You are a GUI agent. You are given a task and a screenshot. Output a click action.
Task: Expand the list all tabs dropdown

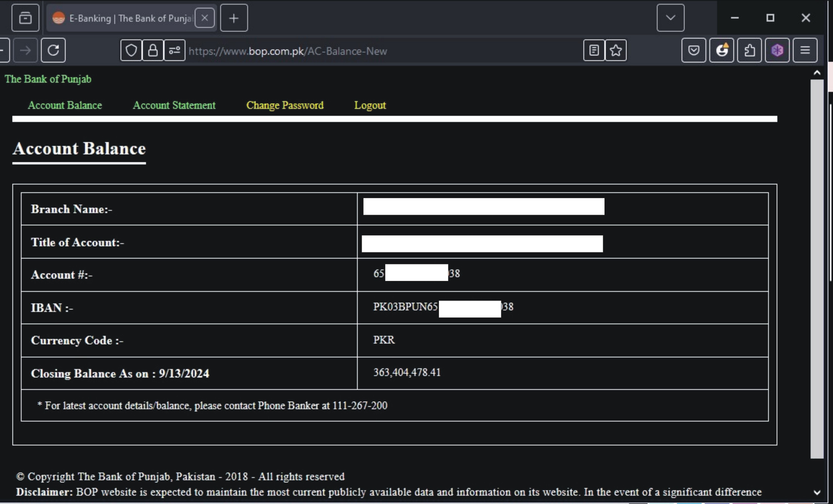671,18
